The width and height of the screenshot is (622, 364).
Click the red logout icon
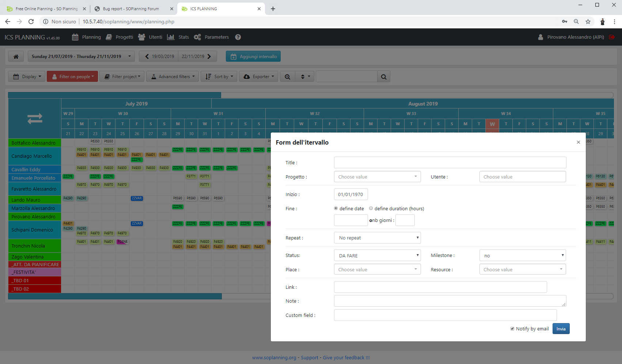click(x=612, y=37)
